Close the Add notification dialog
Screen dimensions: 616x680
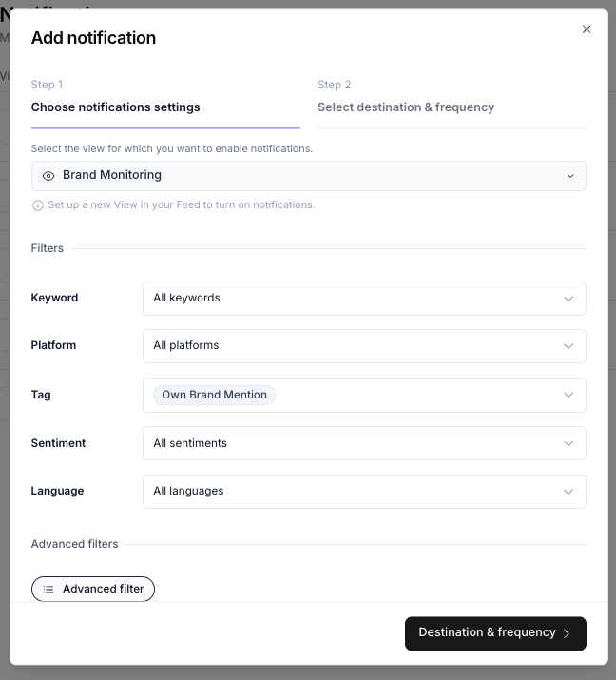point(587,29)
